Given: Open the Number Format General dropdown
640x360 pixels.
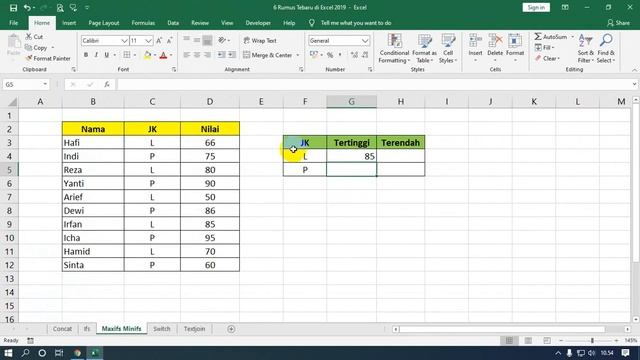Looking at the screenshot, I should coord(364,40).
